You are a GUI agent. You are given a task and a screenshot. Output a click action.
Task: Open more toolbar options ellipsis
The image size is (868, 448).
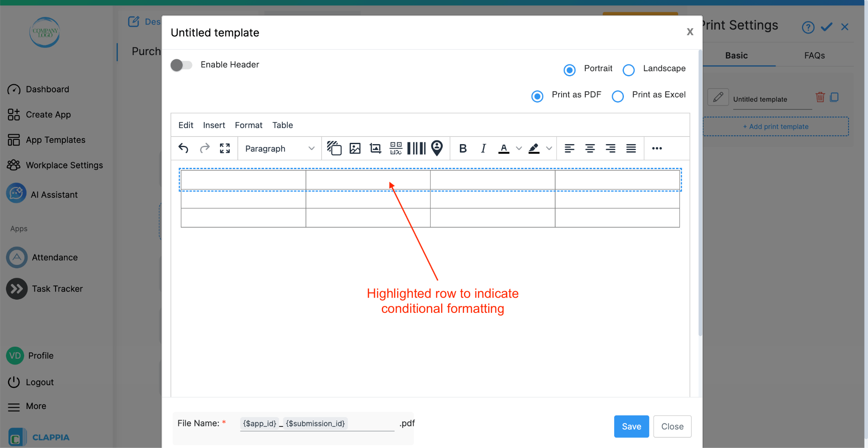click(x=657, y=148)
